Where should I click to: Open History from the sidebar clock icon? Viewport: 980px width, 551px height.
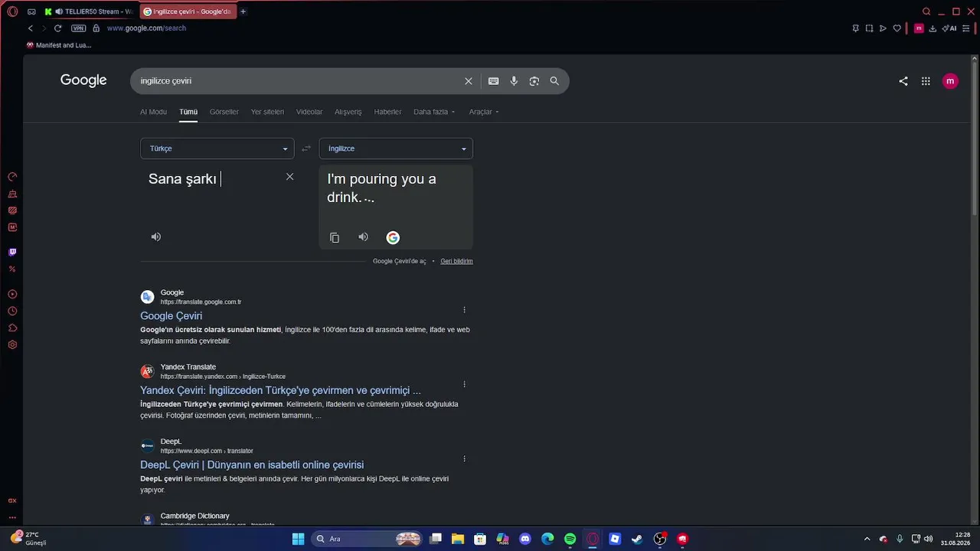tap(12, 311)
